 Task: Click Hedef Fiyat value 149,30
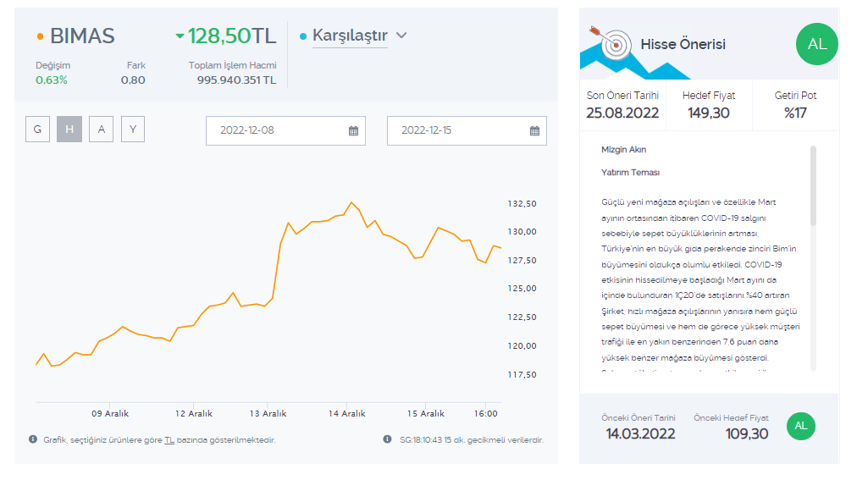(x=709, y=113)
